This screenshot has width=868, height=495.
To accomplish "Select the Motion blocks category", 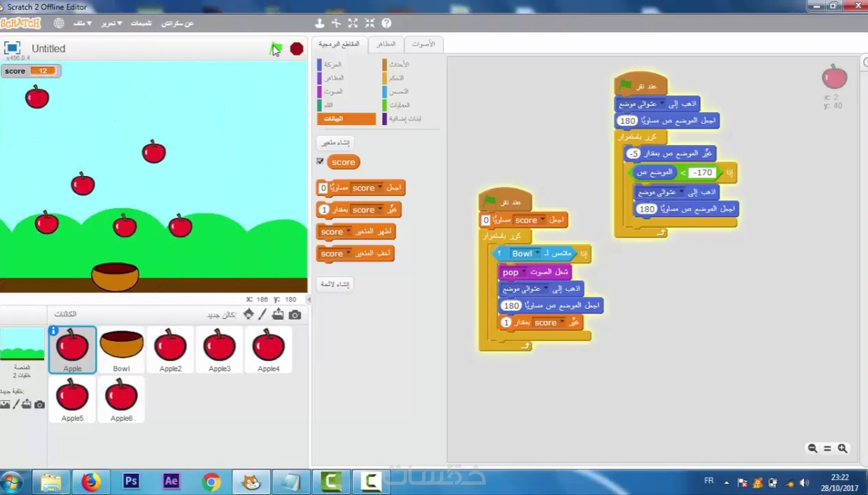I will click(x=332, y=64).
